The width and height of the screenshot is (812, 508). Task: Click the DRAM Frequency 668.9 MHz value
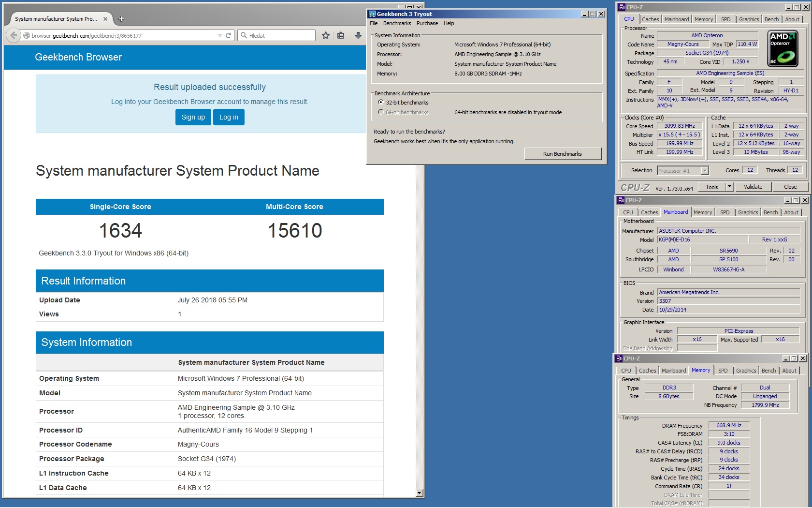[729, 426]
